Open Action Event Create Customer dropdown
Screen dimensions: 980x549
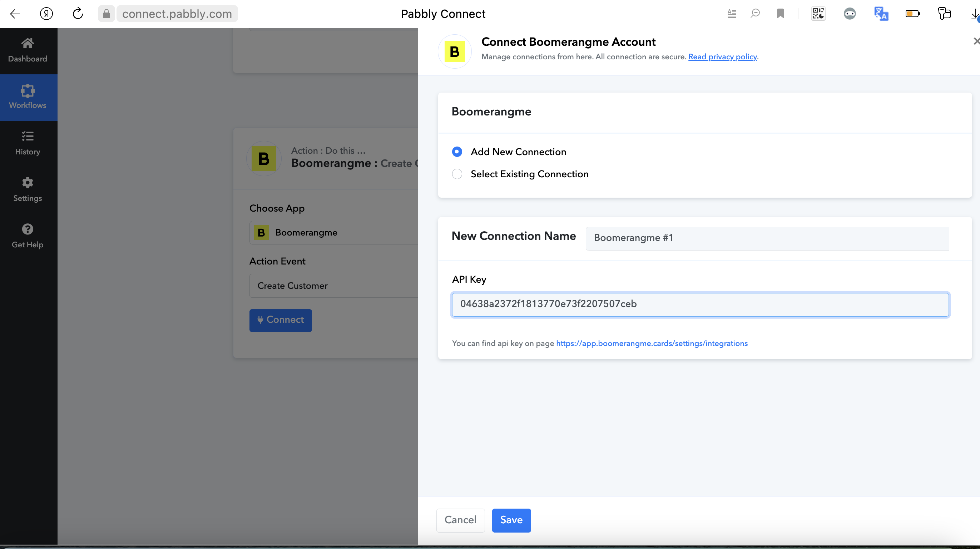tap(333, 286)
